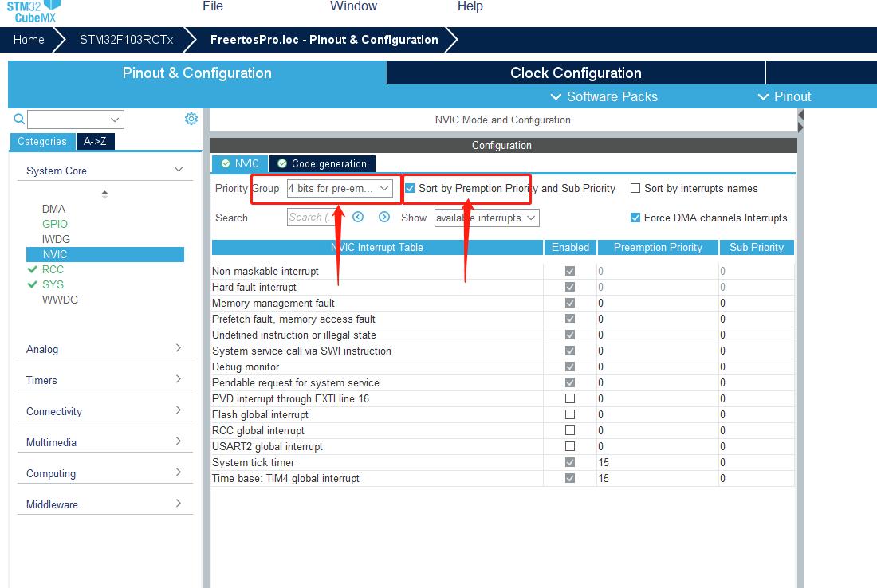
Task: Click previous search result arrow icon
Action: 359,217
